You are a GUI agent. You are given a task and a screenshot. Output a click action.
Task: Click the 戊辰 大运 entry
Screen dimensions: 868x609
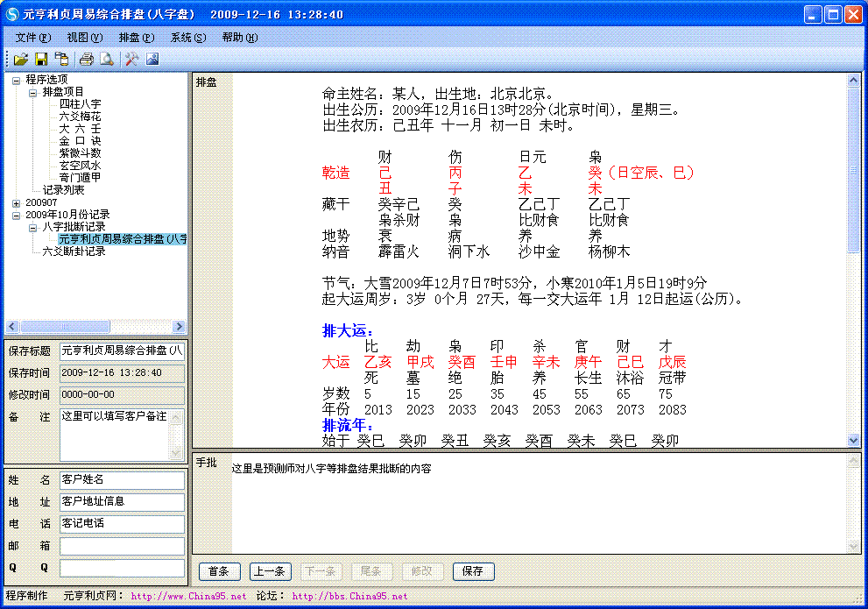pos(673,362)
